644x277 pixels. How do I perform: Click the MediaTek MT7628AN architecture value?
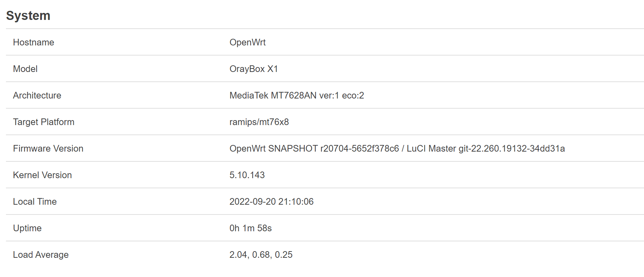[x=296, y=95]
